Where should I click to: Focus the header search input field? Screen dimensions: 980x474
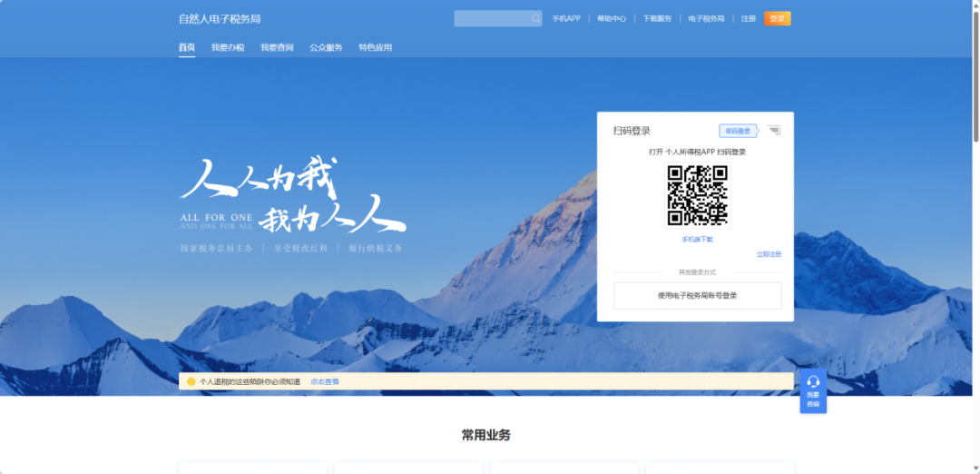pos(491,18)
